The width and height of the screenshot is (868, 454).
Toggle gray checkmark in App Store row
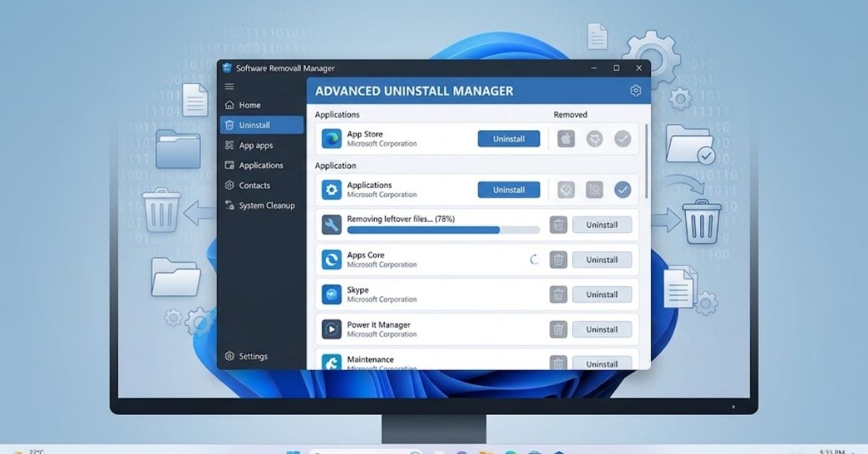coord(623,139)
